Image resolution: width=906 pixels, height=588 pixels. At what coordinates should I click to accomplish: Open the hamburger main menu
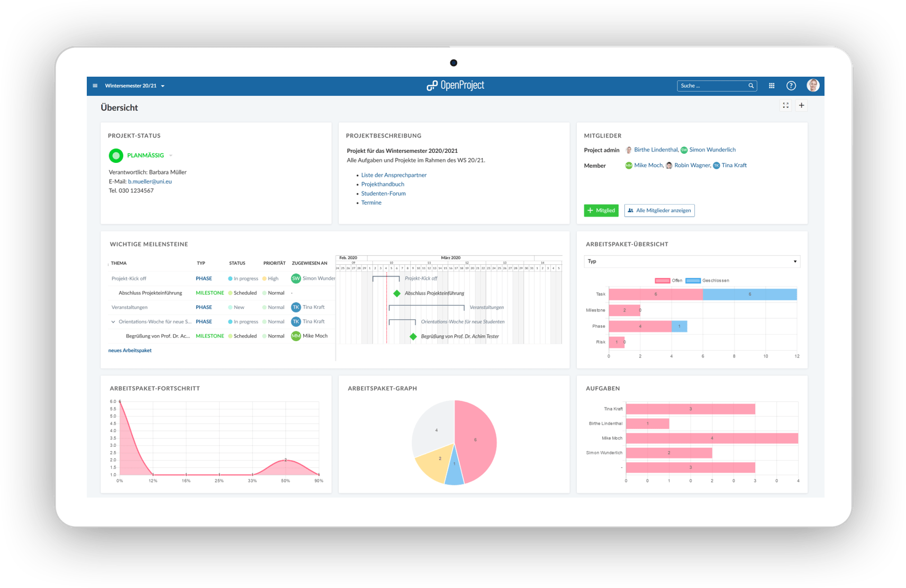click(95, 86)
